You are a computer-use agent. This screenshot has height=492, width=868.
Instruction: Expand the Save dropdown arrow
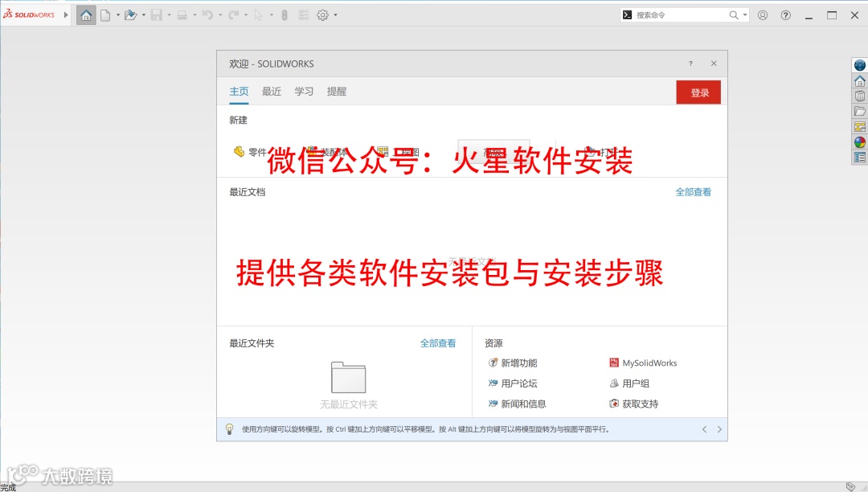(x=169, y=15)
